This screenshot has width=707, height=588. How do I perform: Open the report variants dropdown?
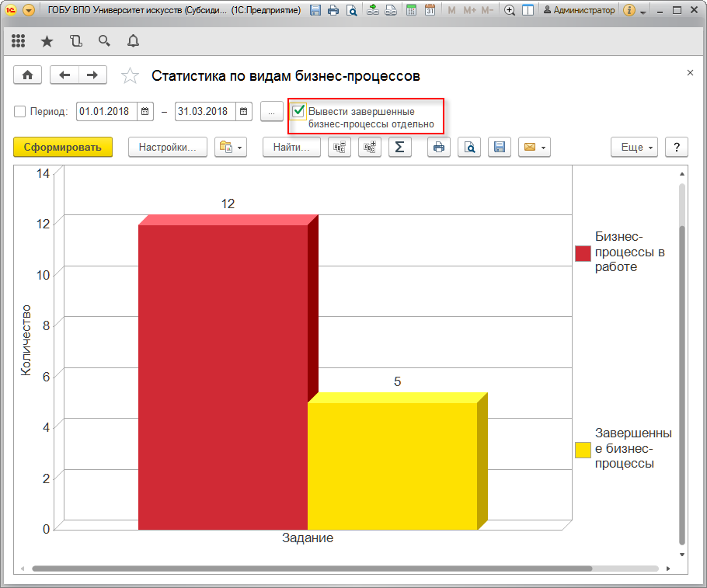pyautogui.click(x=231, y=147)
